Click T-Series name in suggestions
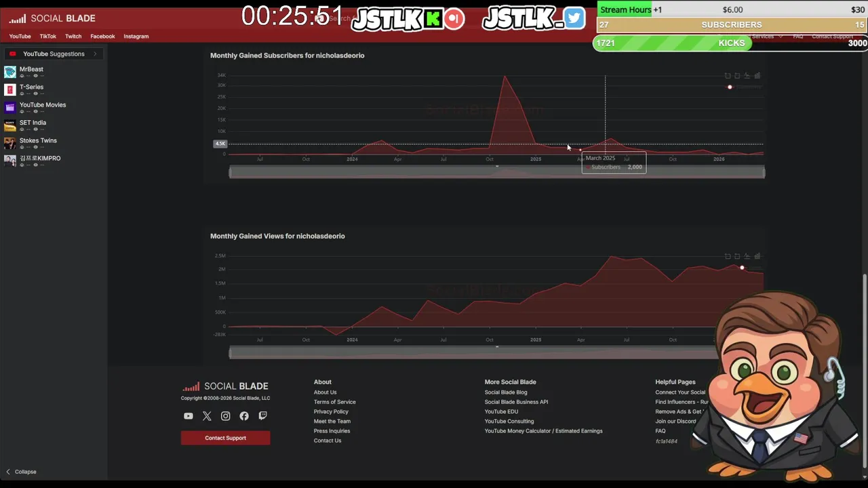 (x=31, y=87)
